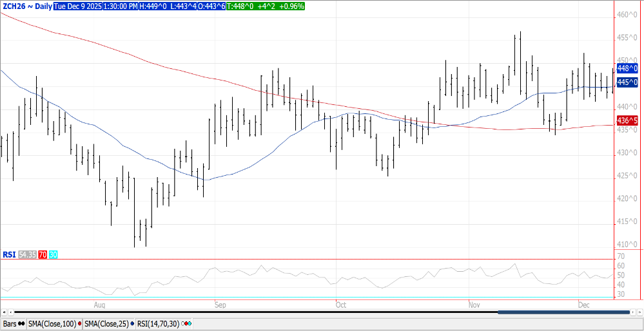This screenshot has height=331, width=644.
Task: Click the Tue Dec 9 2025 date field
Action: click(75, 6)
